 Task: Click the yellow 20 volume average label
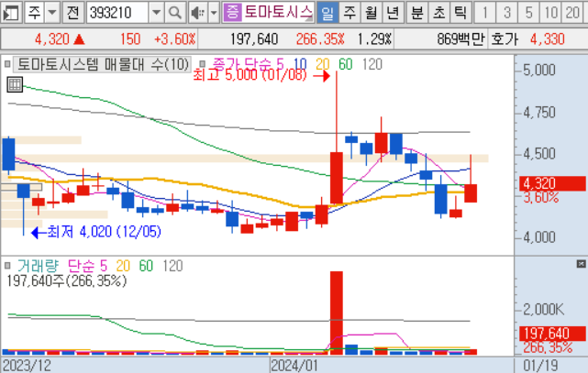(123, 266)
